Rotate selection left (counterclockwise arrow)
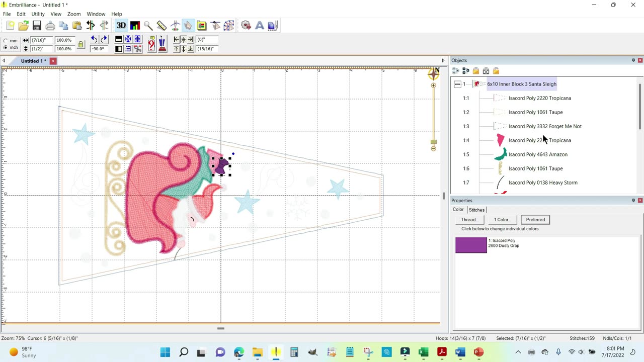644x362 pixels. pos(94,40)
